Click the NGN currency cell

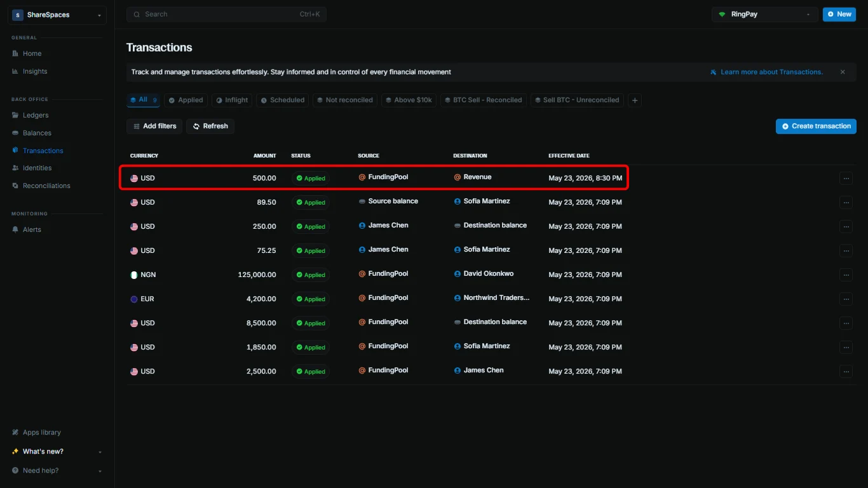point(143,274)
